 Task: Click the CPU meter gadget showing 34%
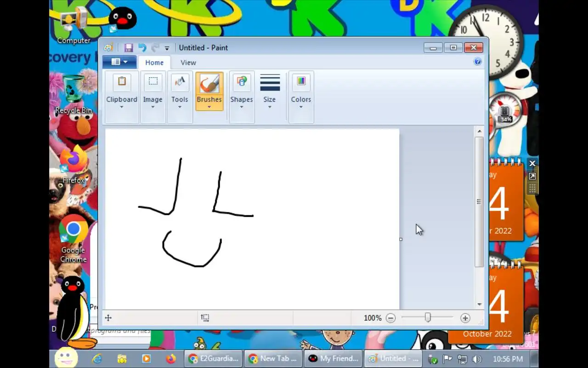tap(505, 110)
